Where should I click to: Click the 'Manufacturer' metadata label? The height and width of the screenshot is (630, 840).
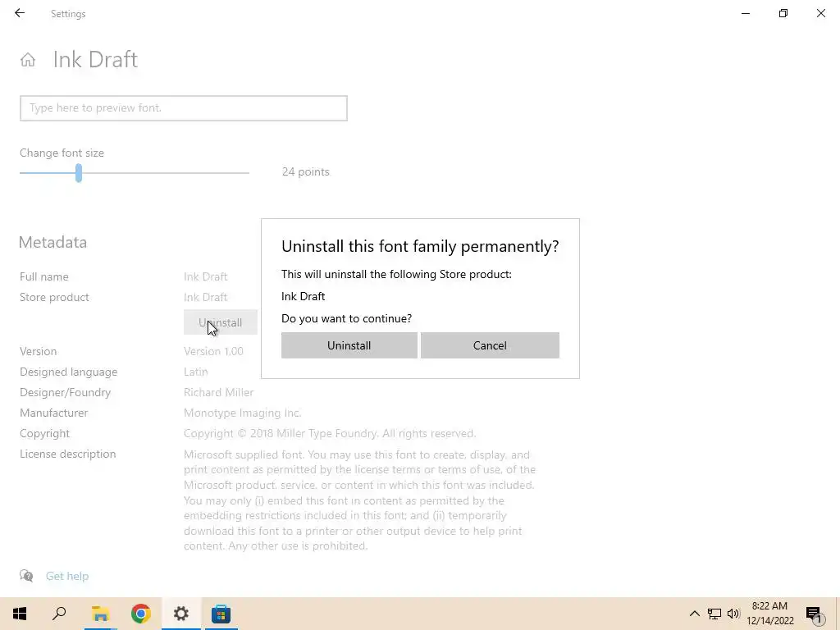(x=53, y=413)
